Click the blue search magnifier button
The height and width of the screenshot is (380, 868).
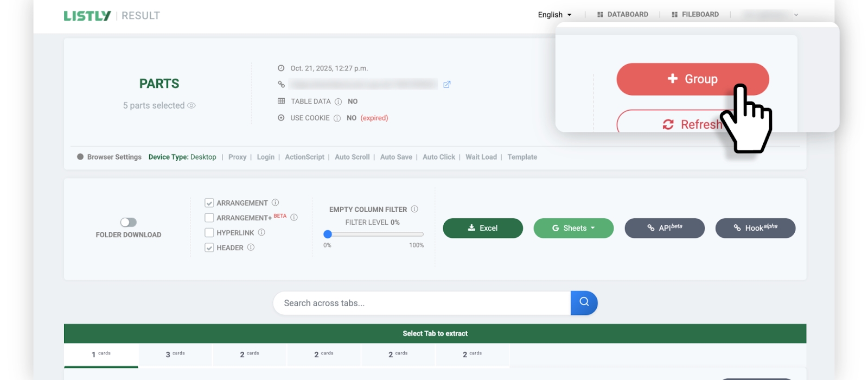pyautogui.click(x=584, y=303)
